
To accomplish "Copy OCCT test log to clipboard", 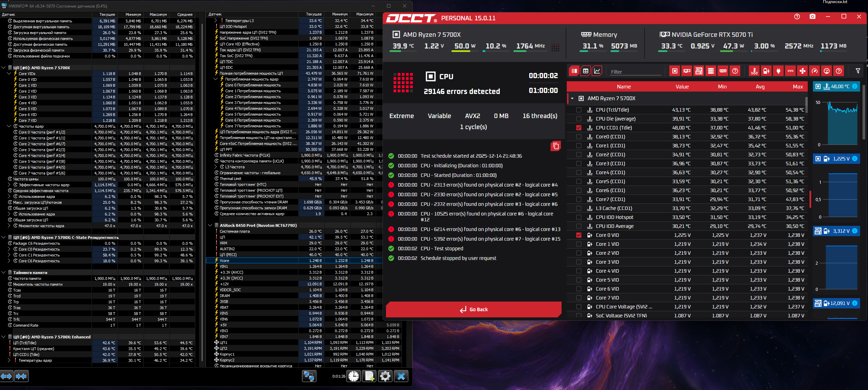I will pos(555,146).
